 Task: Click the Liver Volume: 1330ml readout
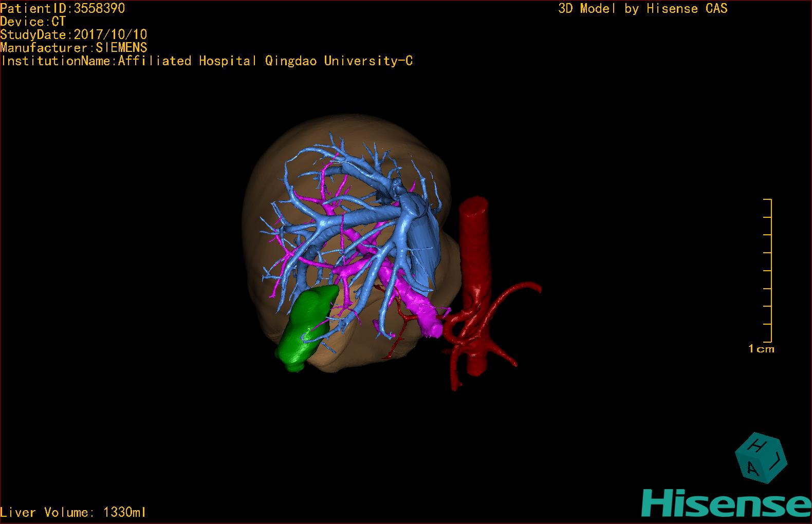click(73, 512)
